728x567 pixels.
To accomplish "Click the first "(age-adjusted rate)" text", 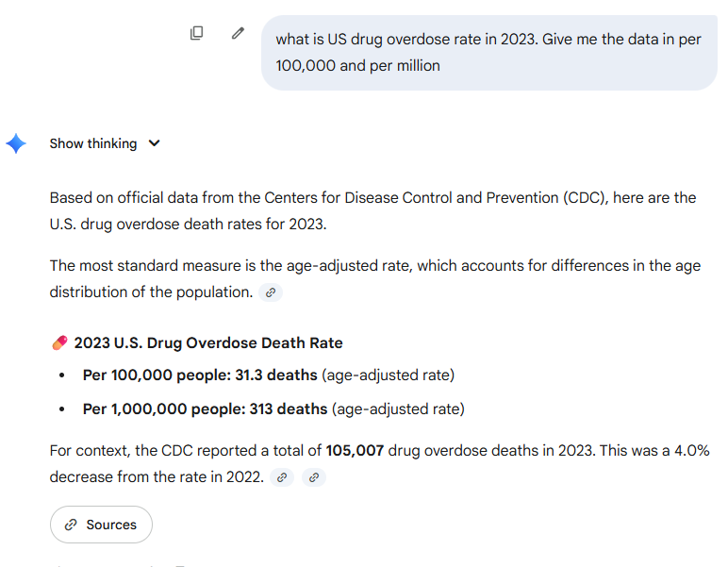I will click(388, 375).
